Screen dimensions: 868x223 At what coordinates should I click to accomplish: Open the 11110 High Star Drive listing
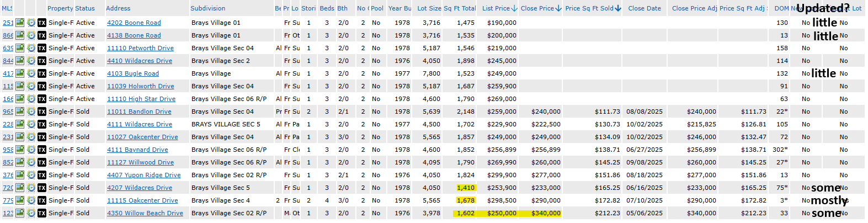click(141, 99)
